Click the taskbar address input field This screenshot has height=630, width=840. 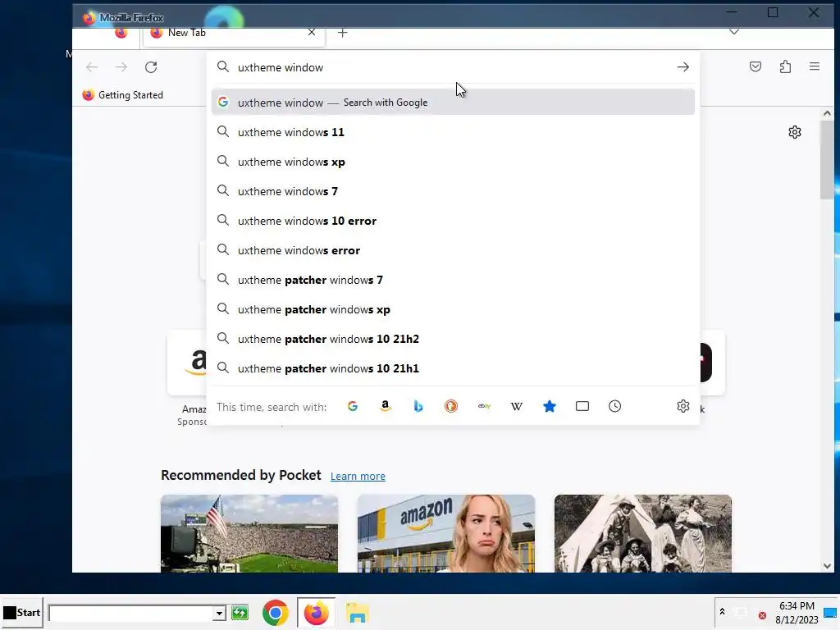coord(130,613)
